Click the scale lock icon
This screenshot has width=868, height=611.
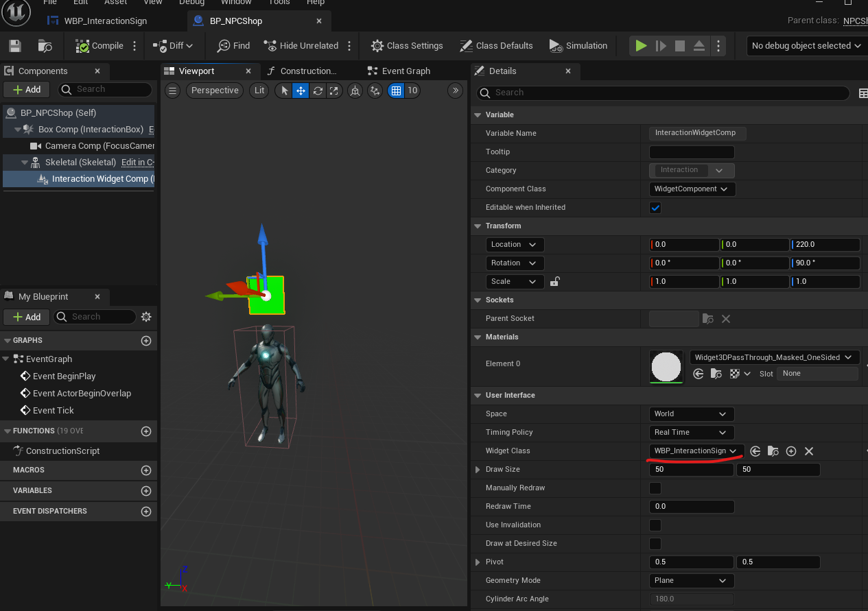click(x=554, y=281)
